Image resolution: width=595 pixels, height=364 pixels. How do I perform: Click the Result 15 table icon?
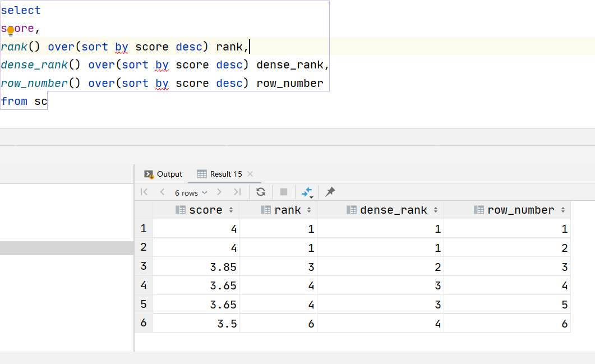(202, 174)
